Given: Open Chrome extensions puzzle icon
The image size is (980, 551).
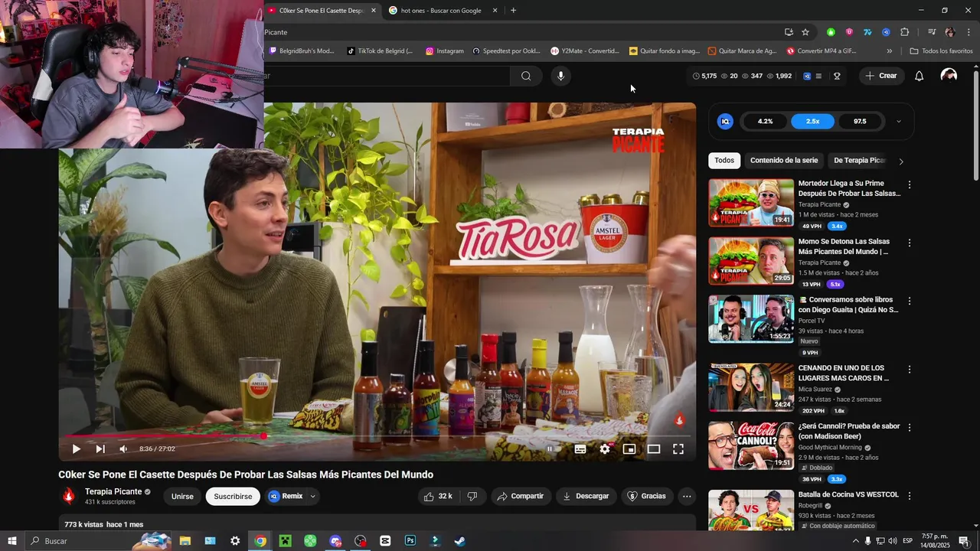Looking at the screenshot, I should coord(904,32).
